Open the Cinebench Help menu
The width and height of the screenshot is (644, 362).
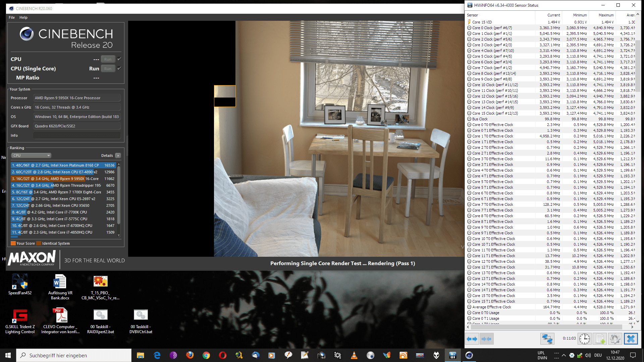(23, 17)
